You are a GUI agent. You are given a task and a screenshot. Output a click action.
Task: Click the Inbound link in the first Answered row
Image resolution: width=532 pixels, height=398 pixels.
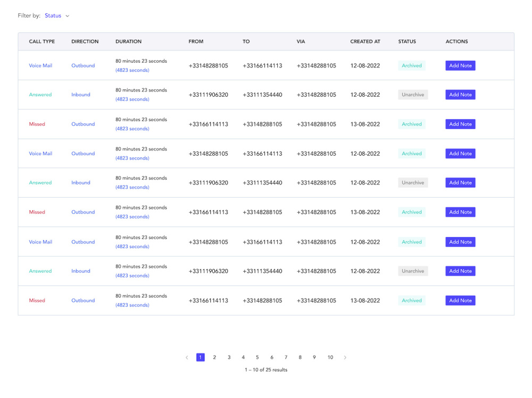(x=81, y=95)
